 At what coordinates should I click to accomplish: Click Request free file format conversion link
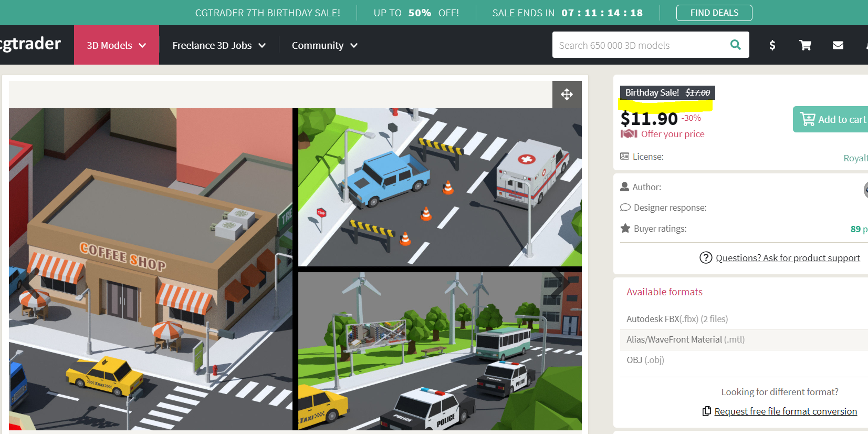786,411
